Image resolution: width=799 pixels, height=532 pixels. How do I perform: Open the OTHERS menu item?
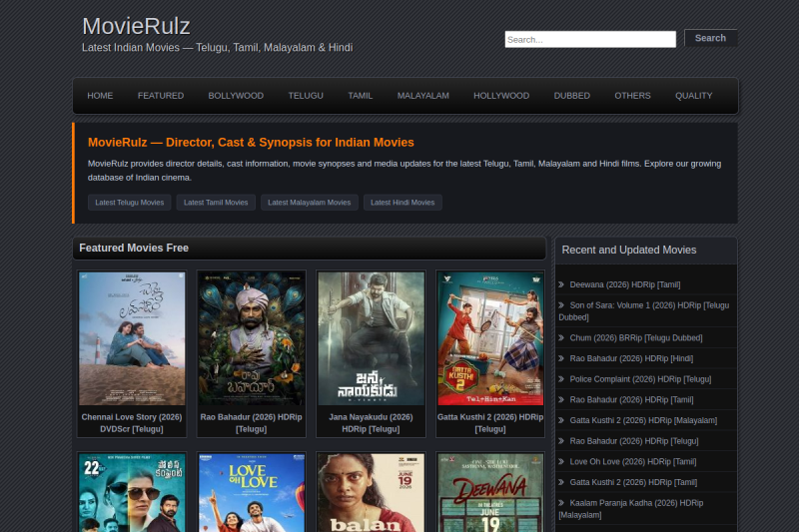[632, 96]
